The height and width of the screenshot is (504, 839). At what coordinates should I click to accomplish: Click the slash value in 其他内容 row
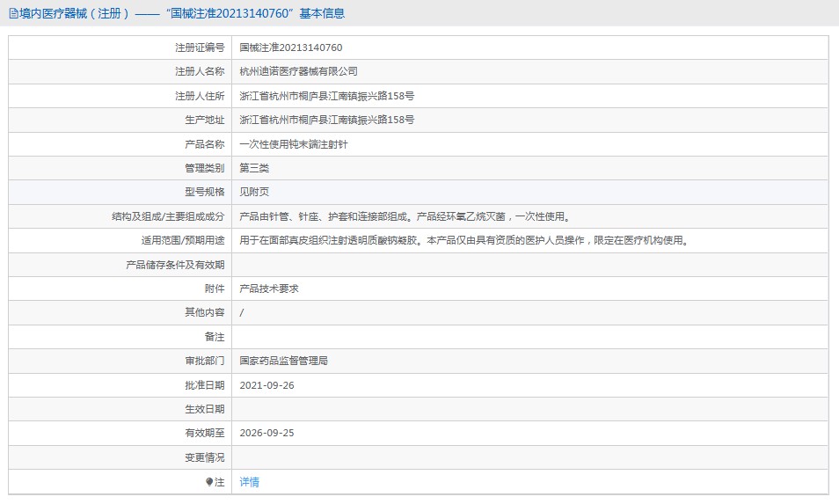tap(242, 312)
